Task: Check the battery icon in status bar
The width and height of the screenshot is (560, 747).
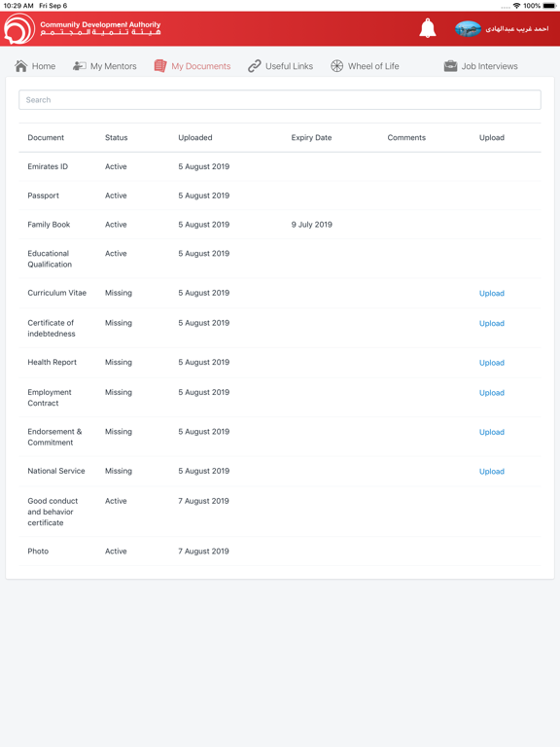Action: pyautogui.click(x=549, y=6)
